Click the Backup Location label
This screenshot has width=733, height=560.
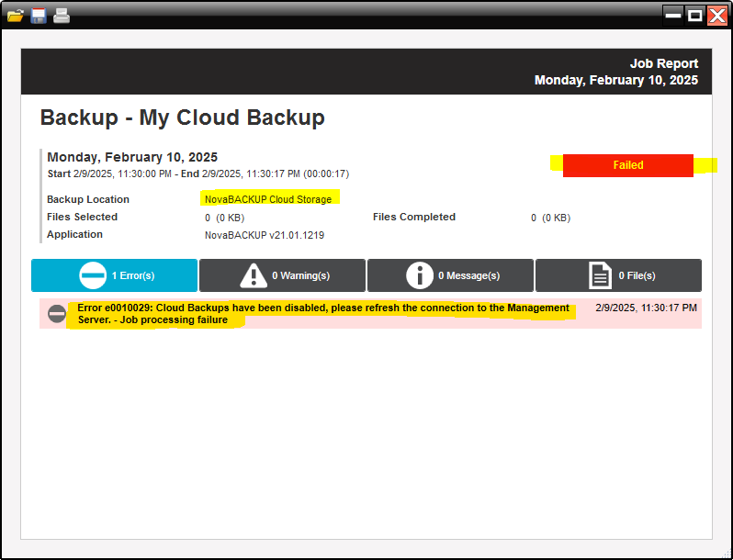[88, 199]
